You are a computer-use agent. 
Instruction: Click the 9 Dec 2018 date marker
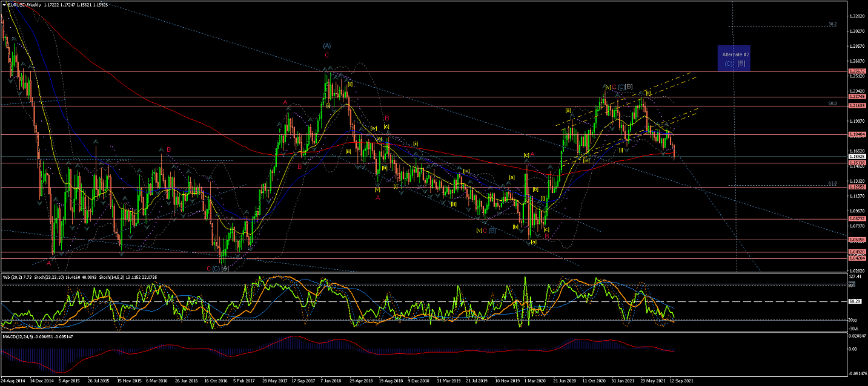(419, 382)
